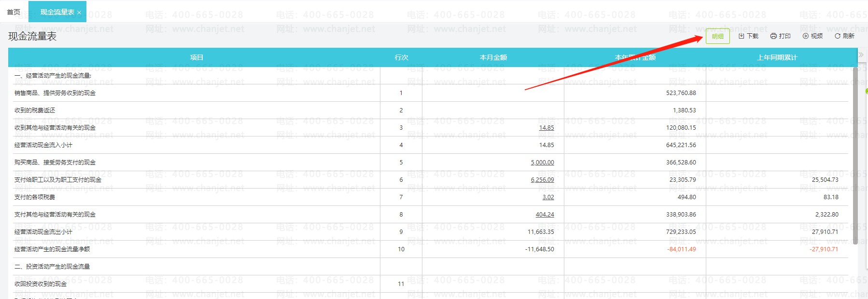Click the 本月金额 column header
Viewport: 868px width, 299px height.
click(x=493, y=57)
